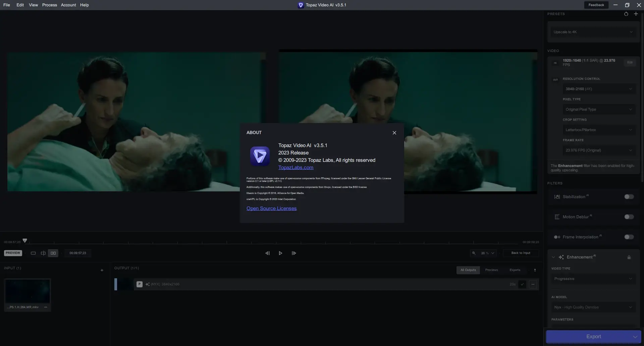
Task: Switch to the Exports tab
Action: pos(515,270)
